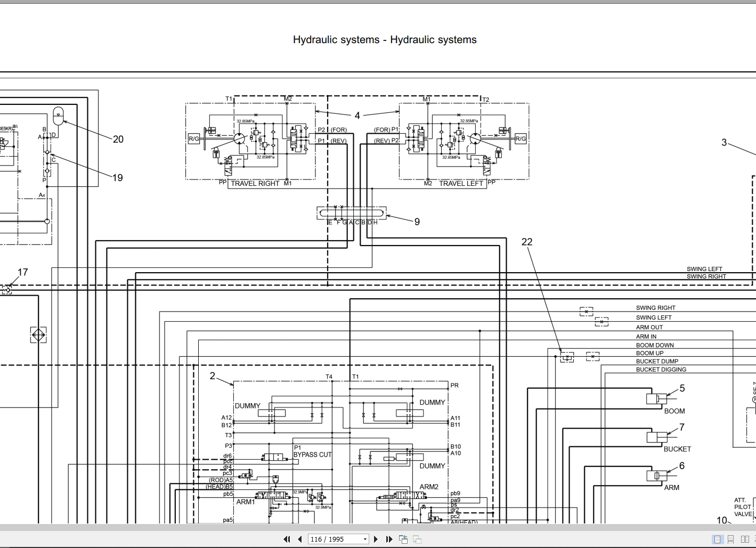Click the R/G box on travel left motor

(x=521, y=138)
